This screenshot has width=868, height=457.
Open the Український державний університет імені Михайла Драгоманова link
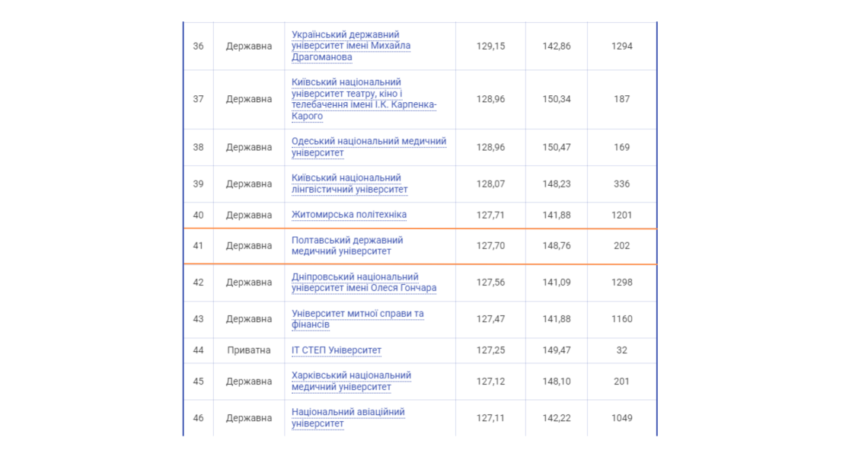351,46
